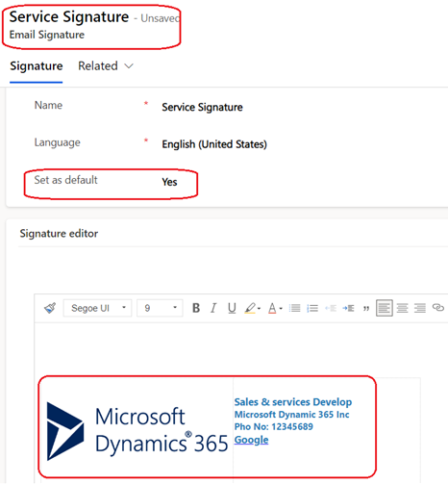The height and width of the screenshot is (484, 448).
Task: Switch to the Signature tab
Action: [37, 66]
